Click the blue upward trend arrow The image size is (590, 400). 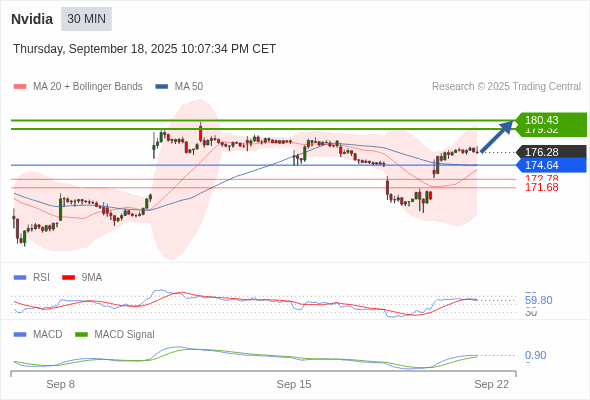(497, 136)
